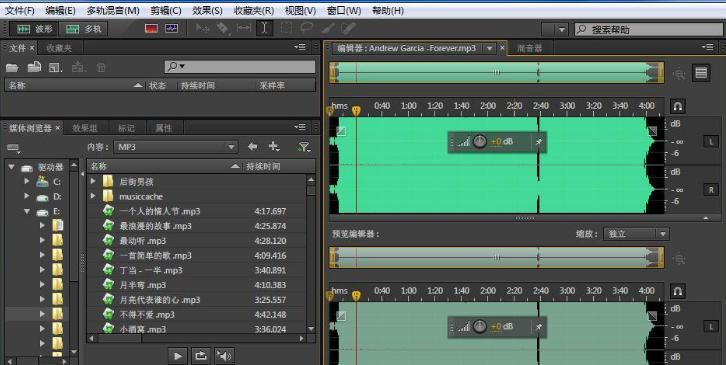
Task: Select the Lasso Selection tool
Action: 307,28
